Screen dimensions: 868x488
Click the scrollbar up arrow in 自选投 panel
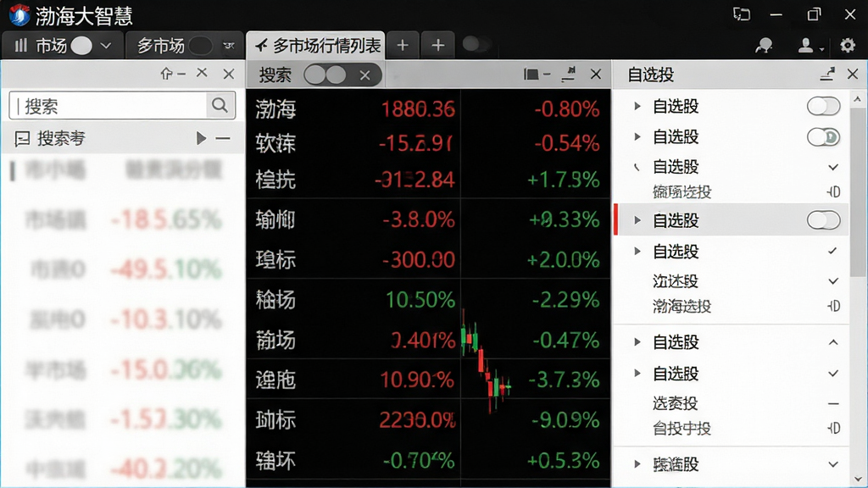tap(858, 100)
